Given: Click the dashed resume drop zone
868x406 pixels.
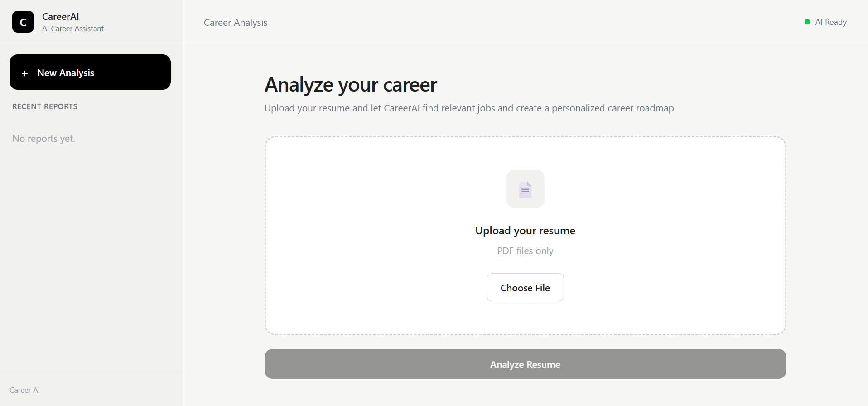Looking at the screenshot, I should (x=525, y=236).
